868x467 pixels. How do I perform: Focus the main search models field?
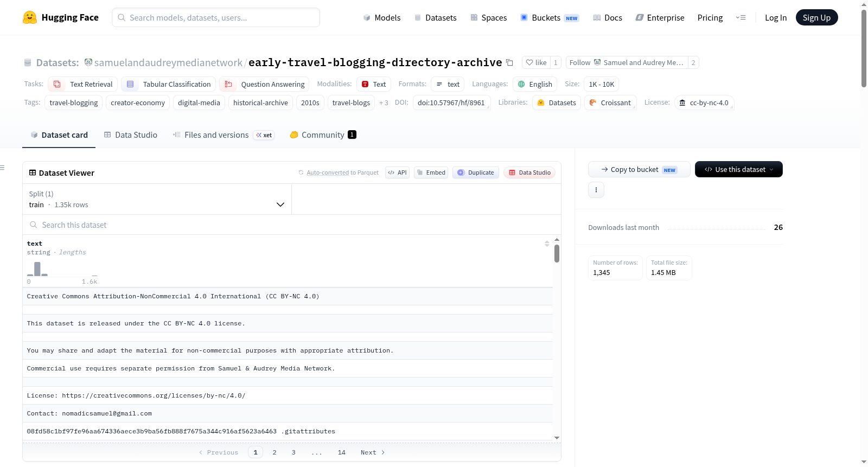pos(216,17)
